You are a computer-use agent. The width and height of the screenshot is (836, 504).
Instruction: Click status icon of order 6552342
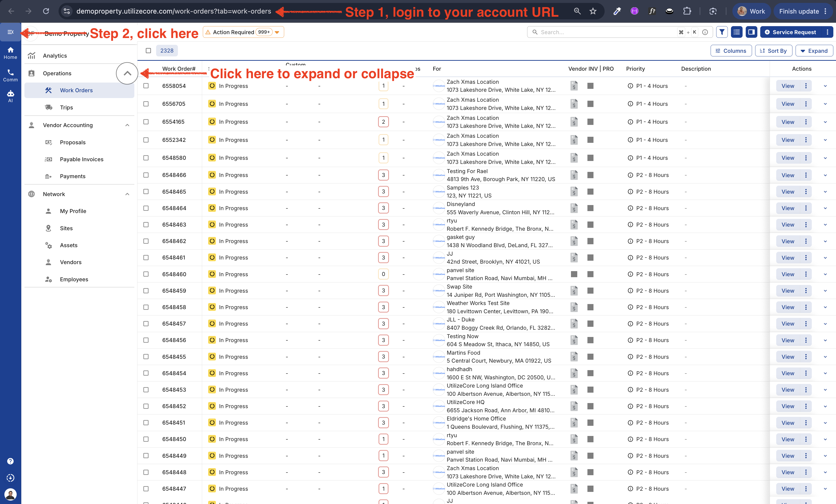tap(212, 139)
